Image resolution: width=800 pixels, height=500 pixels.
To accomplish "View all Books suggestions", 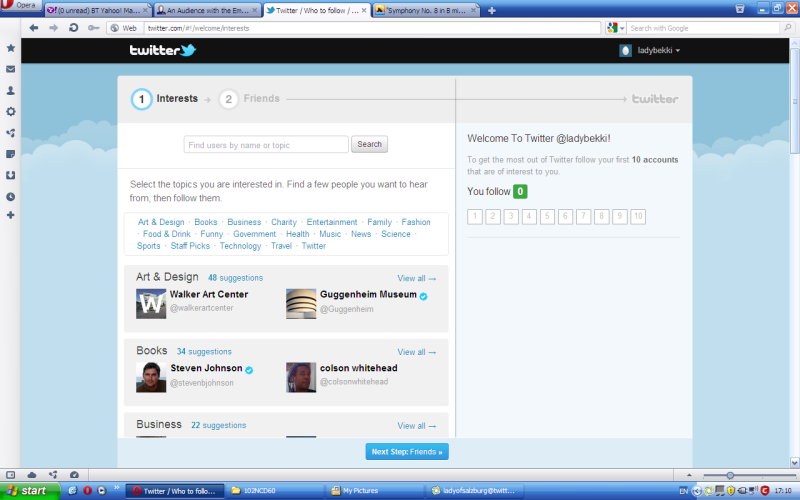I will (x=417, y=352).
